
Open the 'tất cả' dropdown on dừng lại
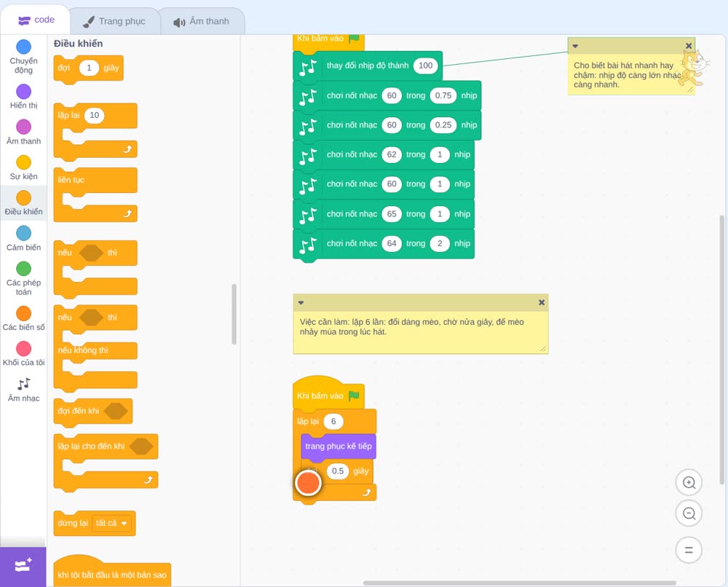(x=111, y=524)
